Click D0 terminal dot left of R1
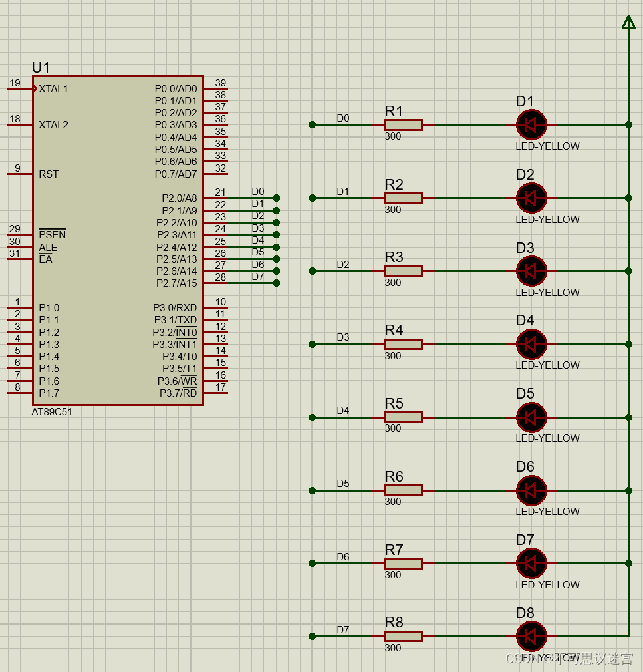Screen dimensions: 643x672 pyautogui.click(x=313, y=124)
